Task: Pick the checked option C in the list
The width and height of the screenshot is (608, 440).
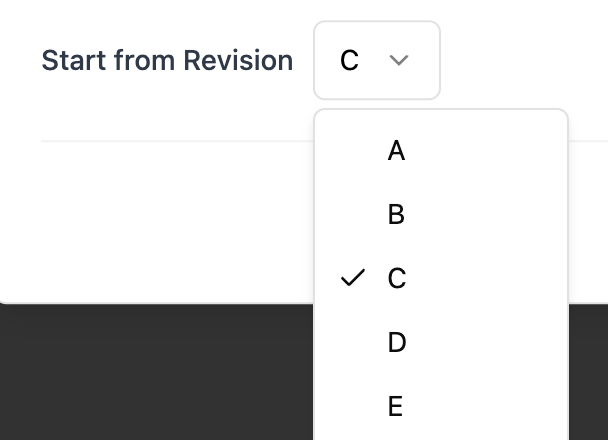Action: tap(440, 279)
